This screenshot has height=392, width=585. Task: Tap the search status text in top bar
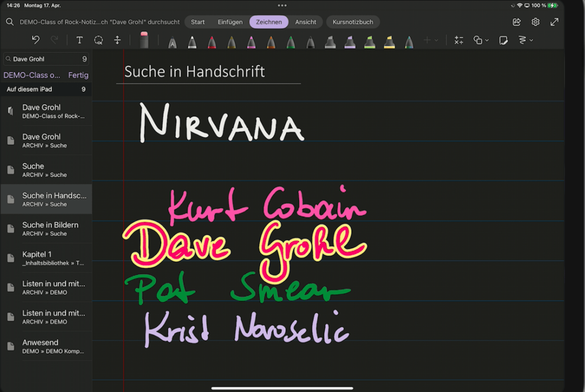(99, 22)
